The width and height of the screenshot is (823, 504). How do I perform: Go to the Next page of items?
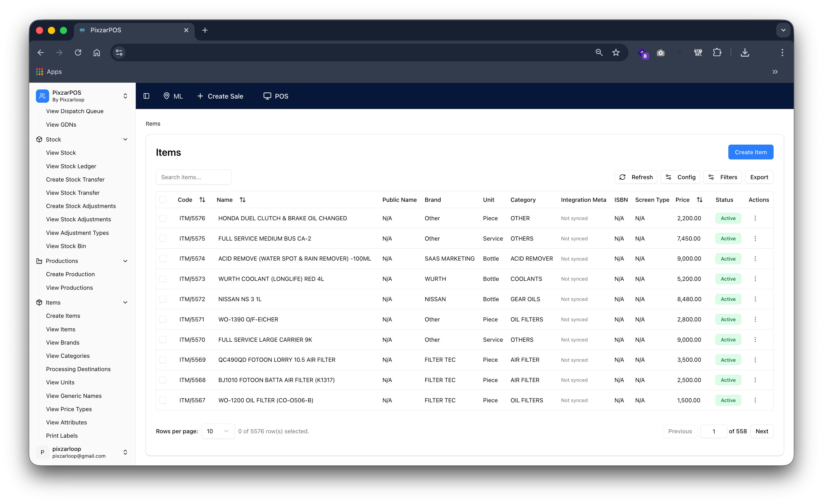pyautogui.click(x=762, y=431)
